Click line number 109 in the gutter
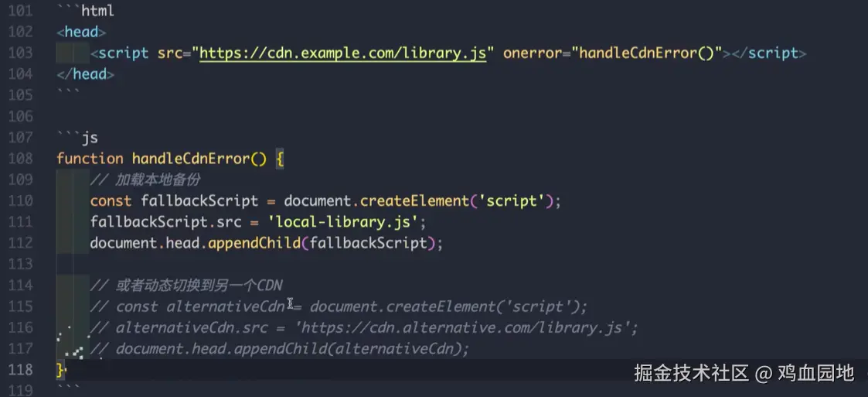868x397 pixels. (20, 180)
